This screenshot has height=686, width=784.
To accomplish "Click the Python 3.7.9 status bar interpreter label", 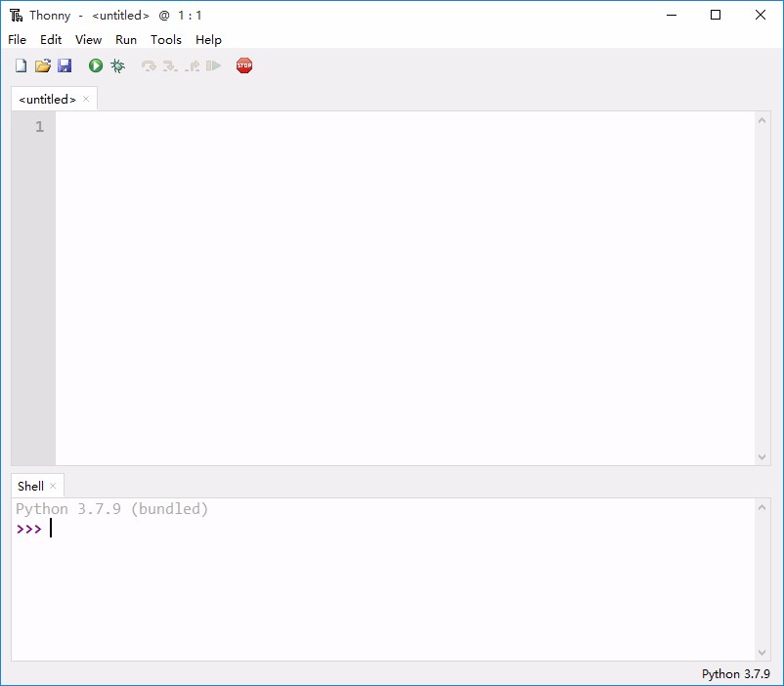I will (x=735, y=674).
